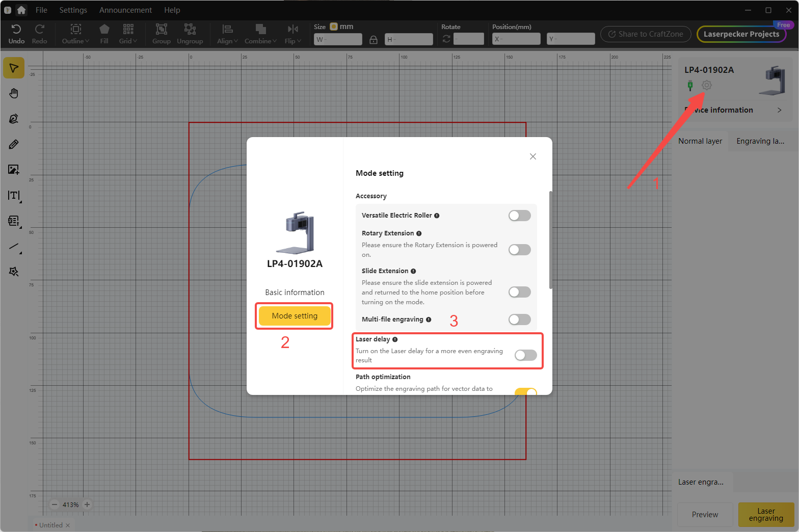Toggle the Slide Extension switch
Viewport: 799px width, 532px height.
tap(519, 292)
